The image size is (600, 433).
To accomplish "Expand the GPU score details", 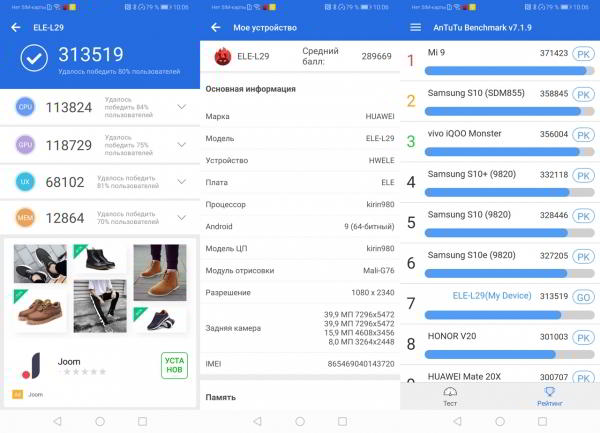I will [x=181, y=145].
